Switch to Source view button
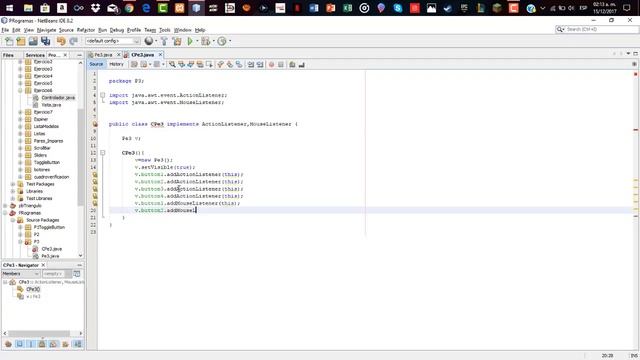 coord(96,64)
